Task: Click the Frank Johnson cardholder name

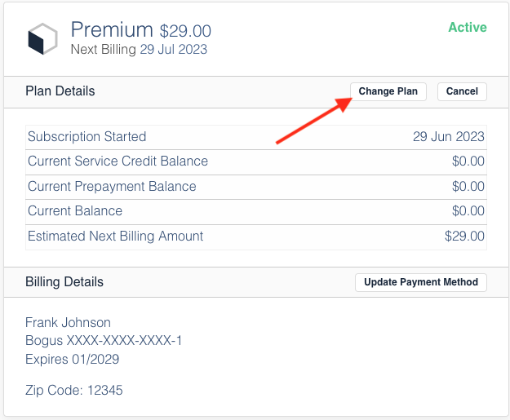Action: [68, 322]
